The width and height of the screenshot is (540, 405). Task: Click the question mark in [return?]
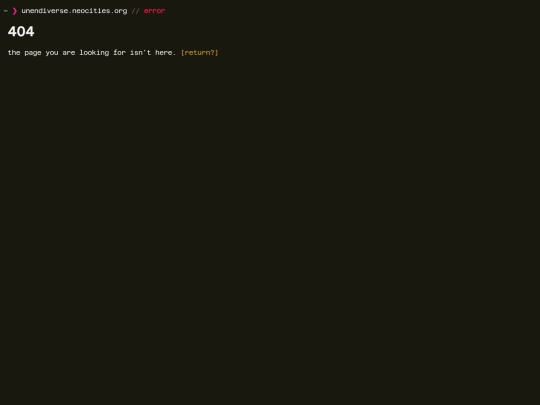(212, 52)
